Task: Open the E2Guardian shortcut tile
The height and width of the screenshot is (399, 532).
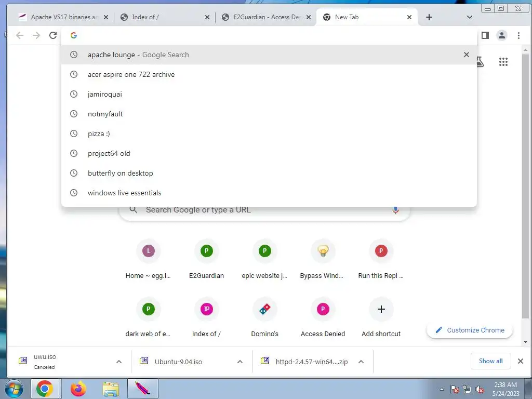Action: pyautogui.click(x=206, y=259)
